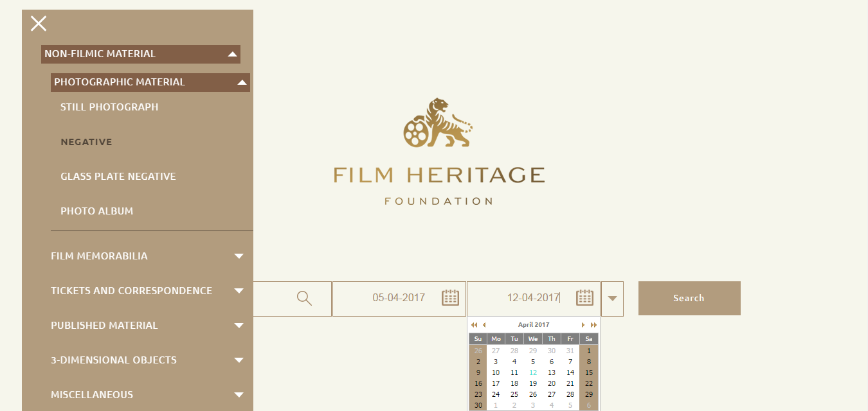The image size is (868, 411).
Task: Click the April 2017 calendar title
Action: coord(534,325)
